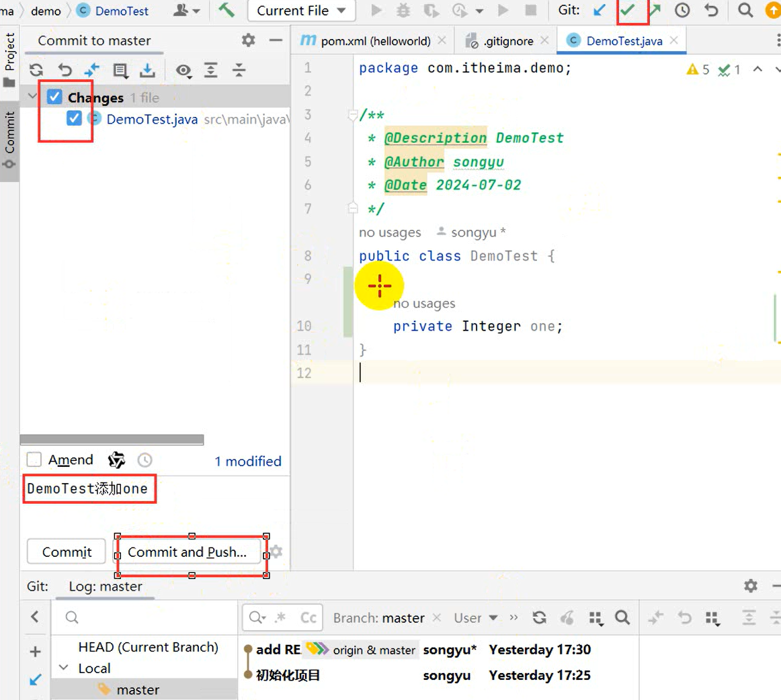The image size is (781, 700).
Task: Collapse all in changes tree
Action: coord(239,70)
